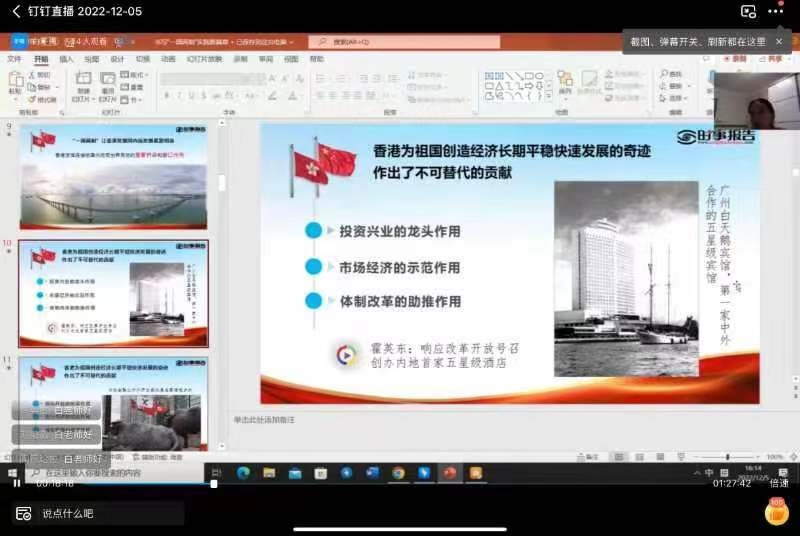Viewport: 800px width, 536px height.
Task: Seek using the playback progress handle
Action: 214,483
